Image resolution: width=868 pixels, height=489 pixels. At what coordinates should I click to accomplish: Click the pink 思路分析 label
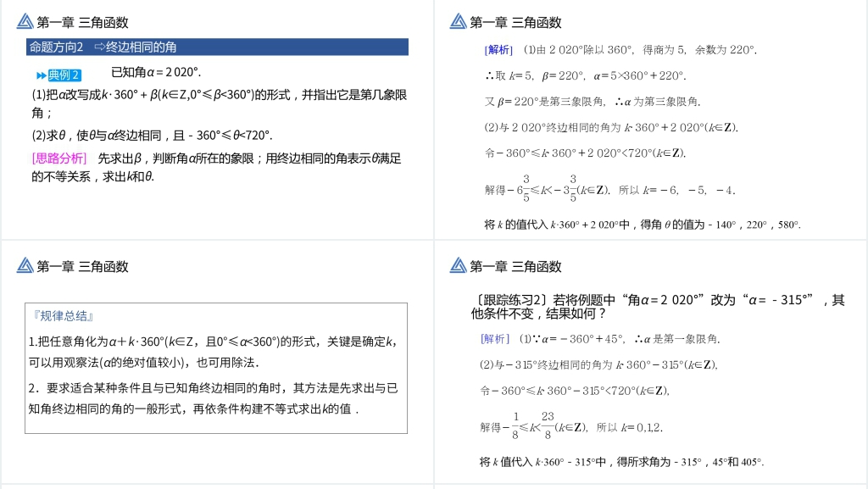[x=59, y=158]
